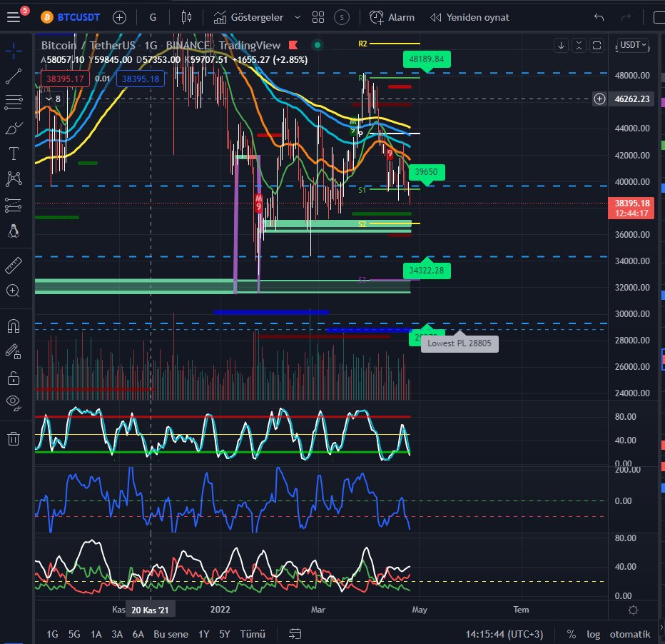The image size is (665, 644).
Task: Click the red flag next to TradingView
Action: click(293, 45)
